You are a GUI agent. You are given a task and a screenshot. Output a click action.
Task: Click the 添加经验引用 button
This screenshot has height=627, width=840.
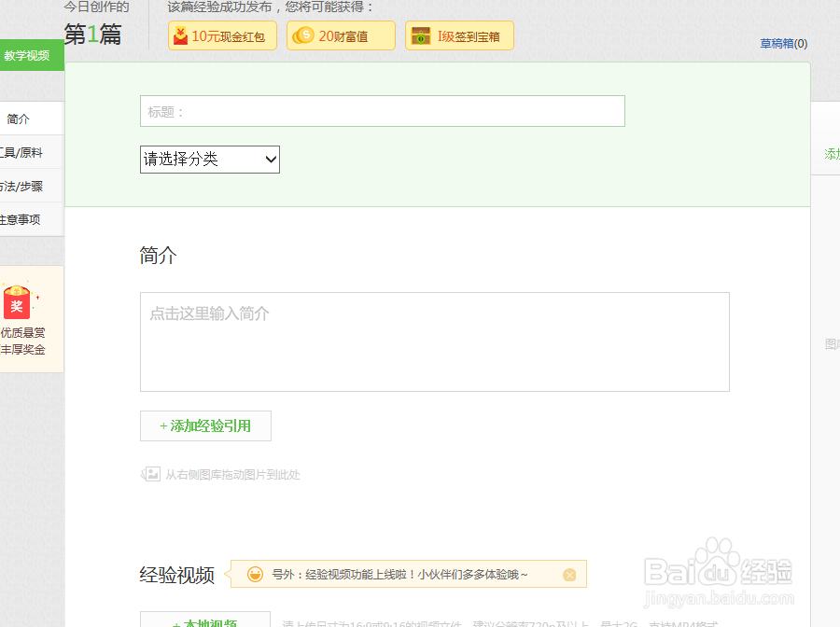pyautogui.click(x=205, y=425)
